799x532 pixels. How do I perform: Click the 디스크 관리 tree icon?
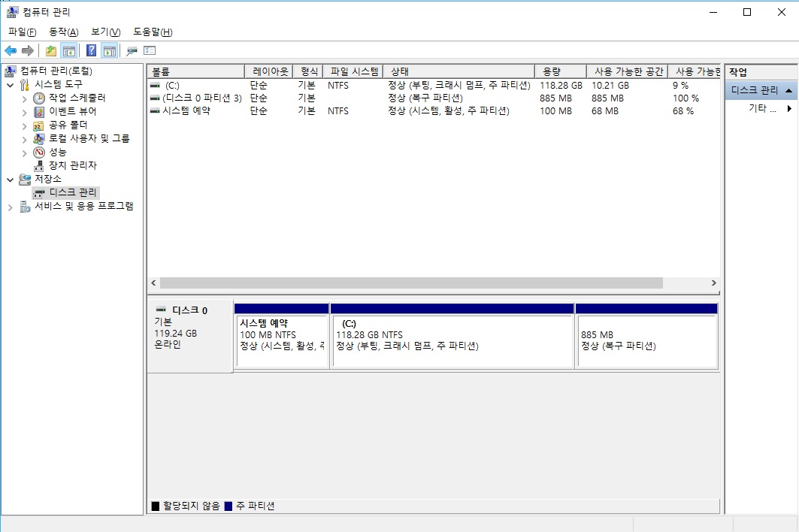click(x=39, y=193)
